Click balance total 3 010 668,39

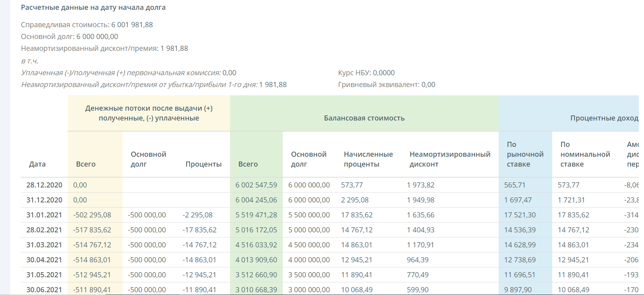tap(256, 290)
